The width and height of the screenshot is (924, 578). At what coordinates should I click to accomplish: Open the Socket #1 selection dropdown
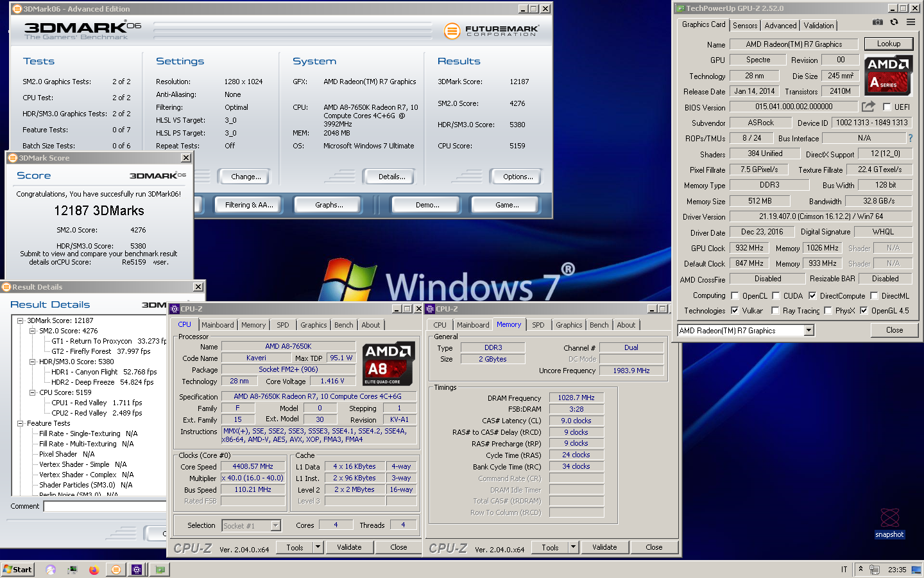(x=275, y=525)
